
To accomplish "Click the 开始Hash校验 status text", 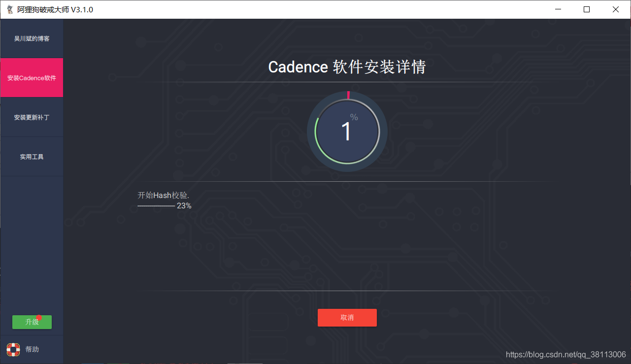I will 164,196.
